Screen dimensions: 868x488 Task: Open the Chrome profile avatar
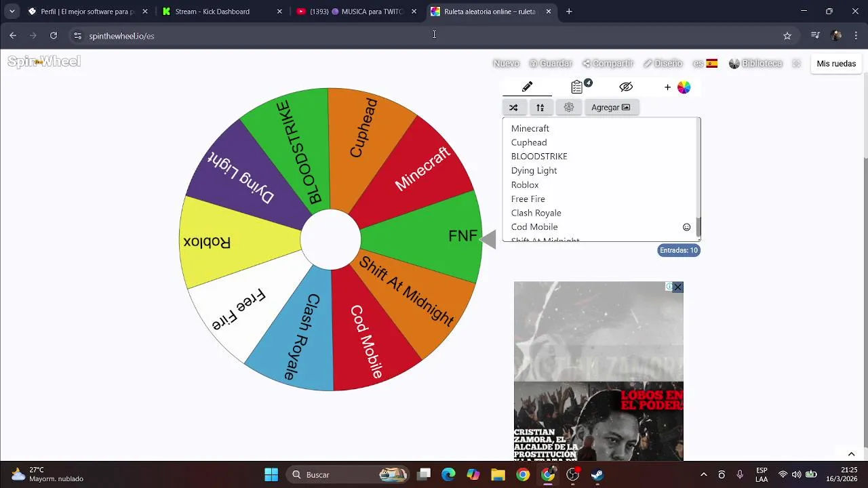click(x=836, y=36)
